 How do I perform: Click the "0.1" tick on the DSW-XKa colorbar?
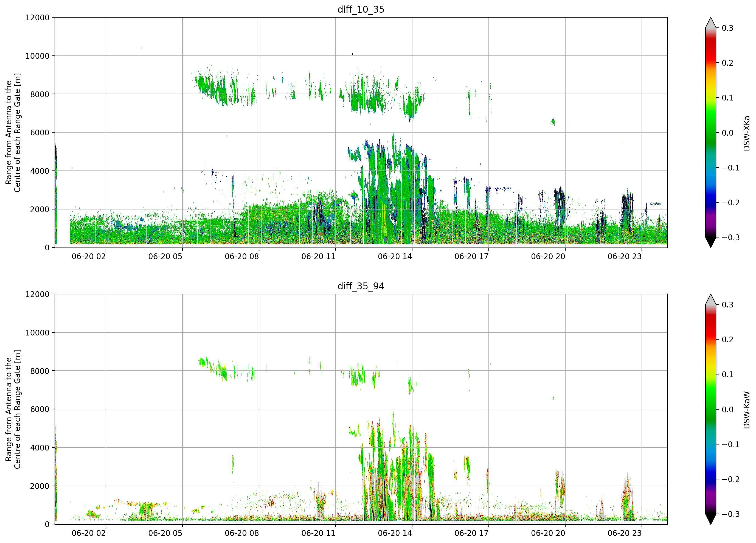coord(727,98)
